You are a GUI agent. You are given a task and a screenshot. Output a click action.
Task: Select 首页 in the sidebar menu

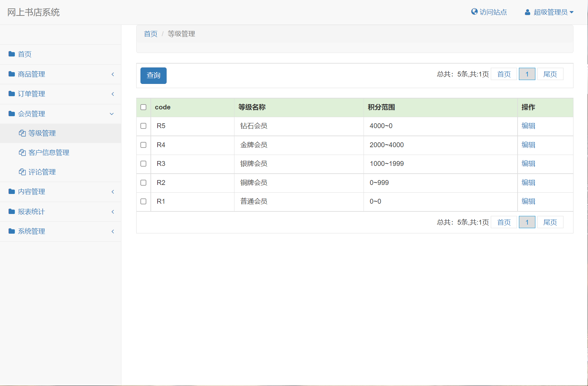[25, 54]
